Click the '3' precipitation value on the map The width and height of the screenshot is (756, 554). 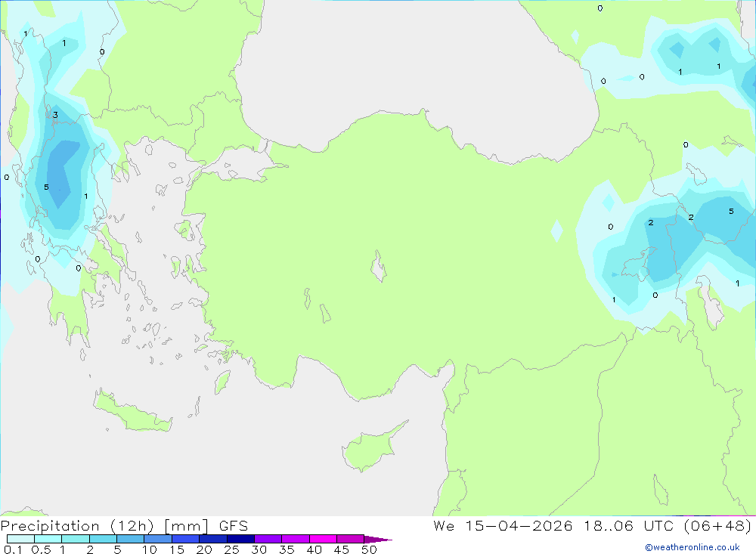(55, 115)
